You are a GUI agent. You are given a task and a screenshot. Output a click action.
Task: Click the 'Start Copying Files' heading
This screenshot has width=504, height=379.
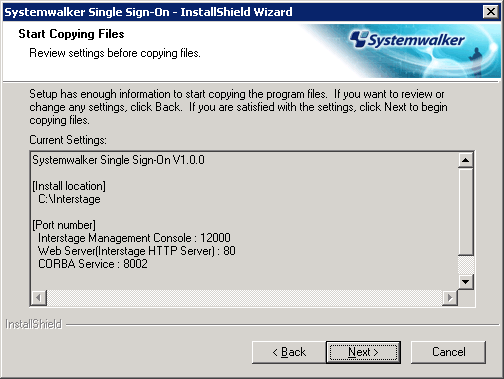pos(71,34)
